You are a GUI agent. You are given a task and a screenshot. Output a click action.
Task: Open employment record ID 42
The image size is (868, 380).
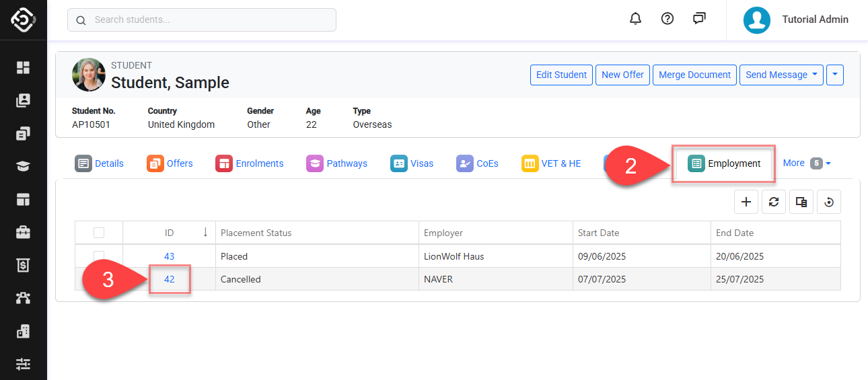click(170, 279)
